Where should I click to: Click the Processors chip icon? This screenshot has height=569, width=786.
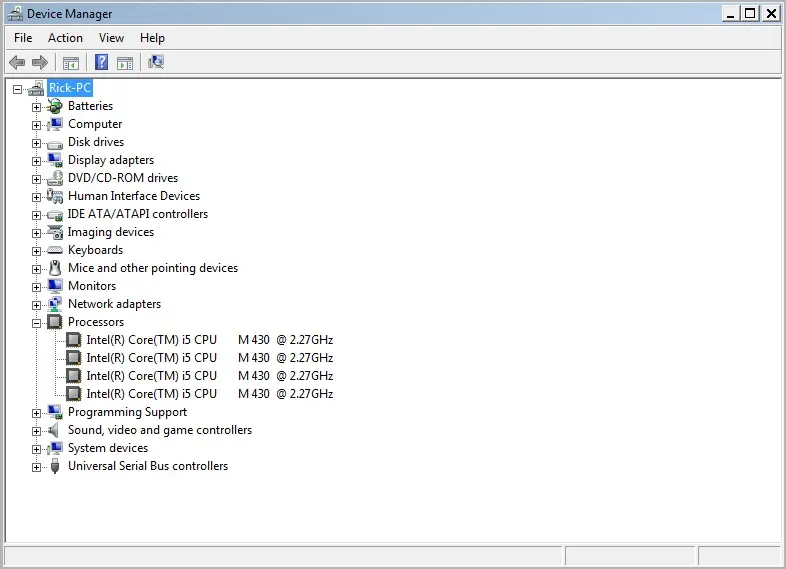coord(55,322)
